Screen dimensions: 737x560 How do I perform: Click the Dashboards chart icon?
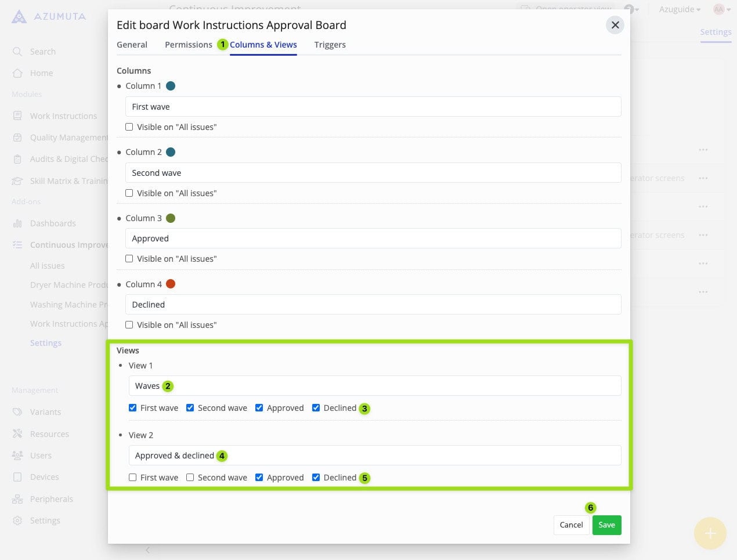point(17,223)
